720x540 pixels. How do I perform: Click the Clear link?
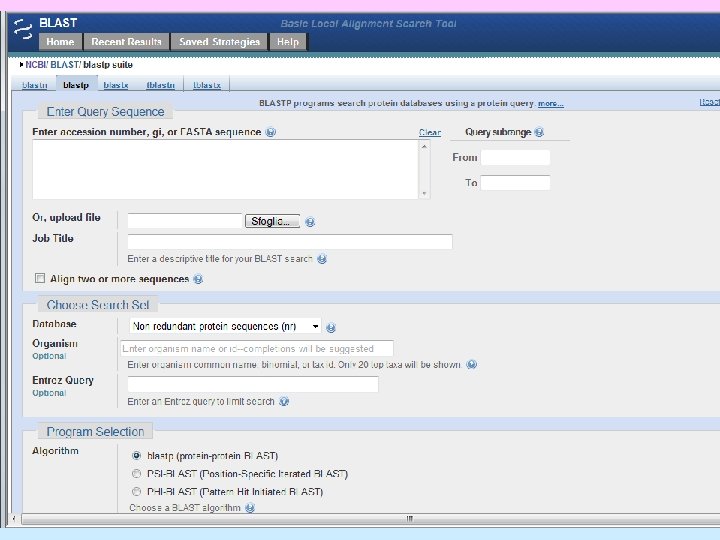(430, 133)
